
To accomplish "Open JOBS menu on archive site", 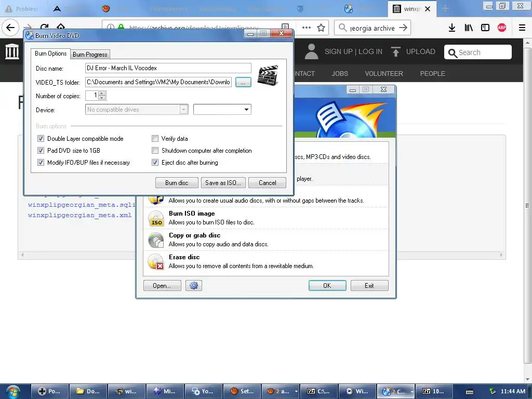I will click(x=340, y=74).
